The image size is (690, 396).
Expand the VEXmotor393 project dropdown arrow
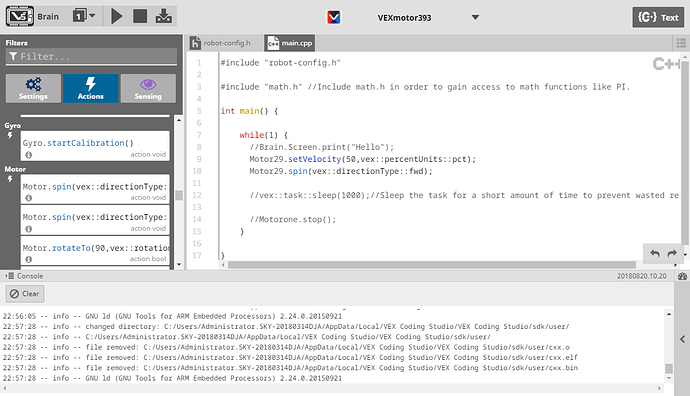[x=475, y=18]
